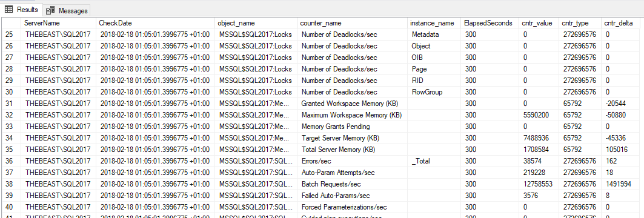Click the '_Total' instance_name cell

pos(434,161)
